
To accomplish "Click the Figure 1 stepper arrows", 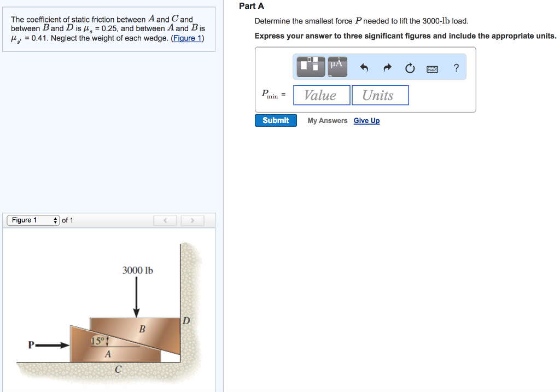I will [55, 220].
